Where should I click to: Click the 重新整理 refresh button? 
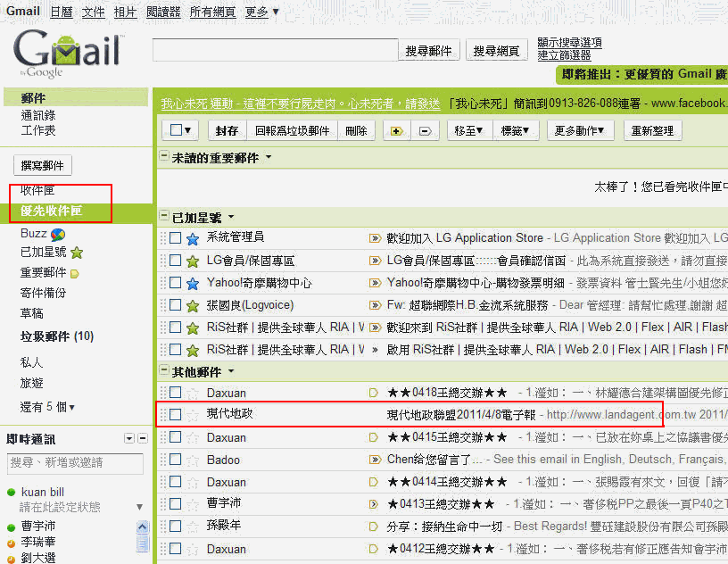[x=652, y=131]
